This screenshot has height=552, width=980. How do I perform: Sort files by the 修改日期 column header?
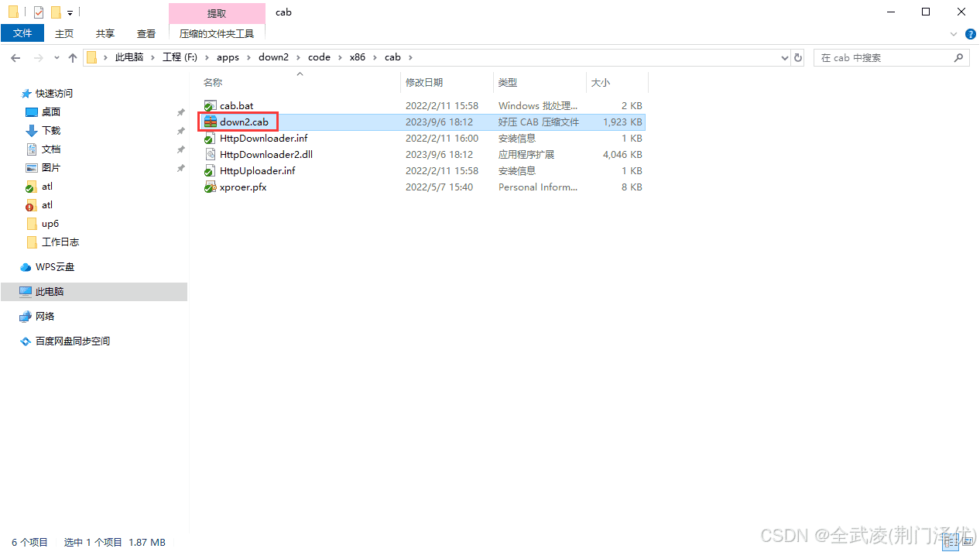tap(424, 82)
